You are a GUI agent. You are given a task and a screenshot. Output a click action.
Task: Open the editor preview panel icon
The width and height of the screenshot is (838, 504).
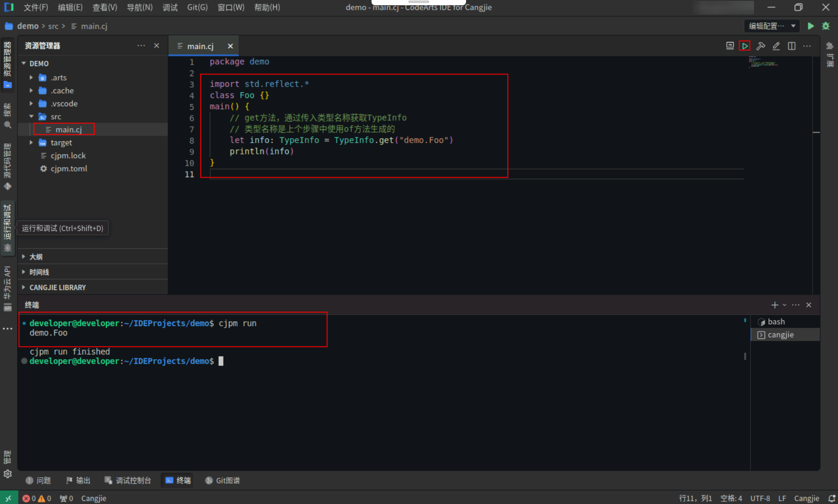(730, 45)
